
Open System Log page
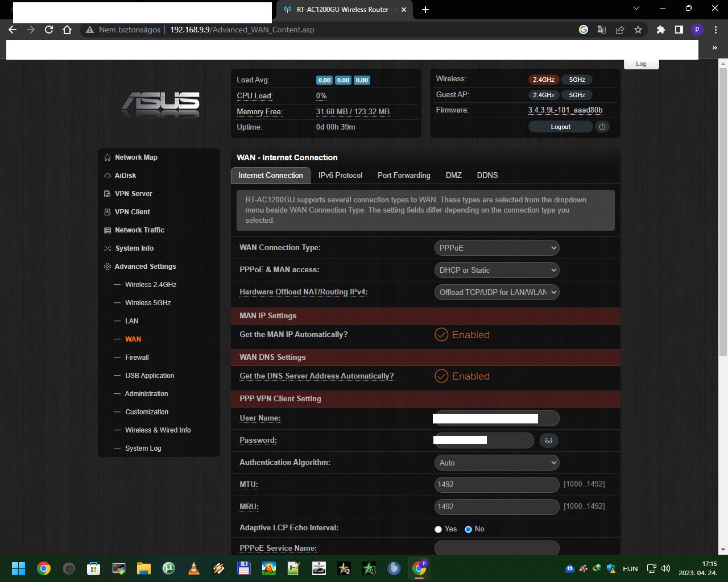coord(143,448)
